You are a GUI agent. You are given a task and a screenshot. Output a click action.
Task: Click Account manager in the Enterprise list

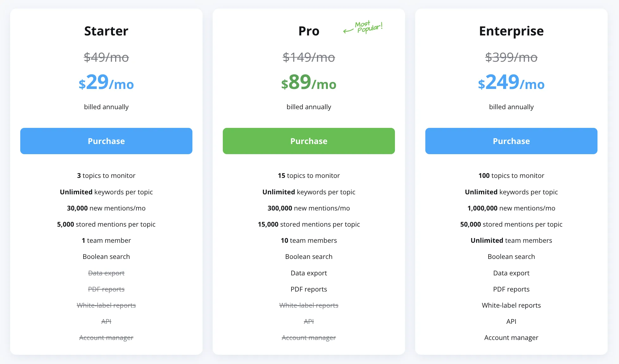[511, 337]
